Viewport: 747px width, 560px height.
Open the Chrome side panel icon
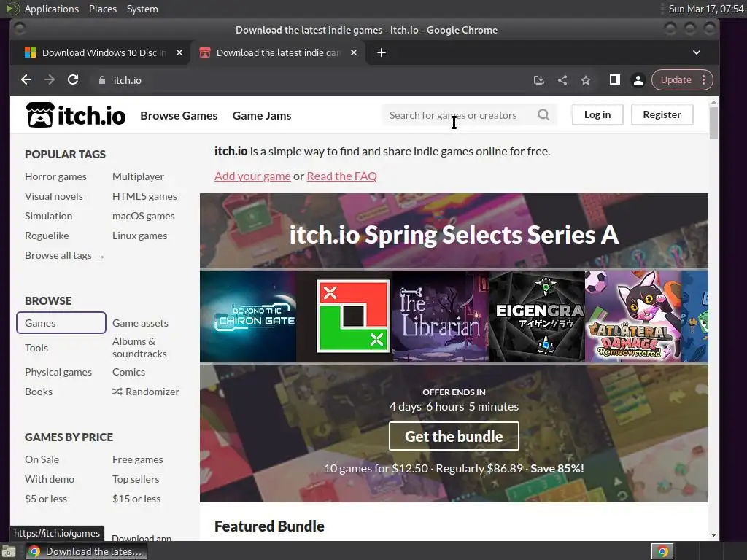(614, 80)
